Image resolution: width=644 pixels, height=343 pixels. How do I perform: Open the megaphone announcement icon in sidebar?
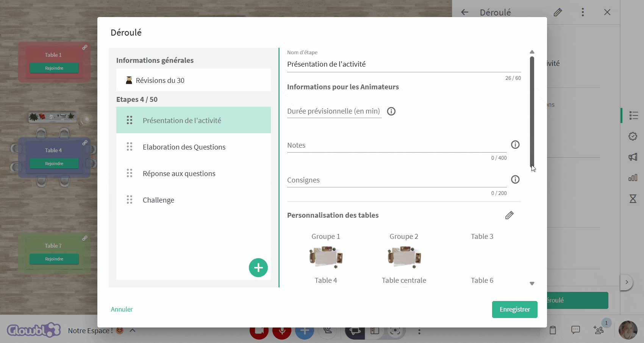(633, 157)
